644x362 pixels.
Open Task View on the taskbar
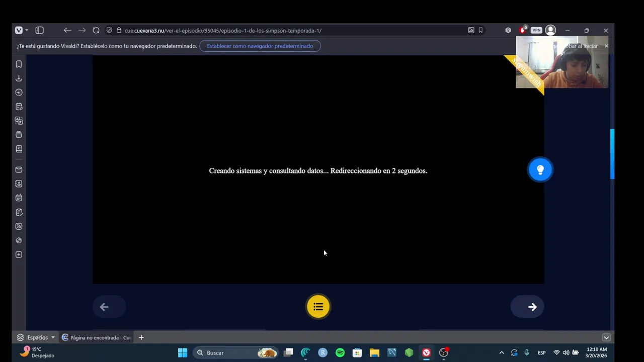[289, 352]
